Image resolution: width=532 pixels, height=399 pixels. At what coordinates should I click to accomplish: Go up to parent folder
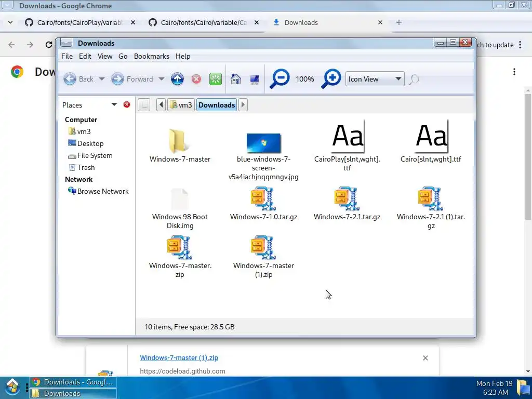click(177, 79)
